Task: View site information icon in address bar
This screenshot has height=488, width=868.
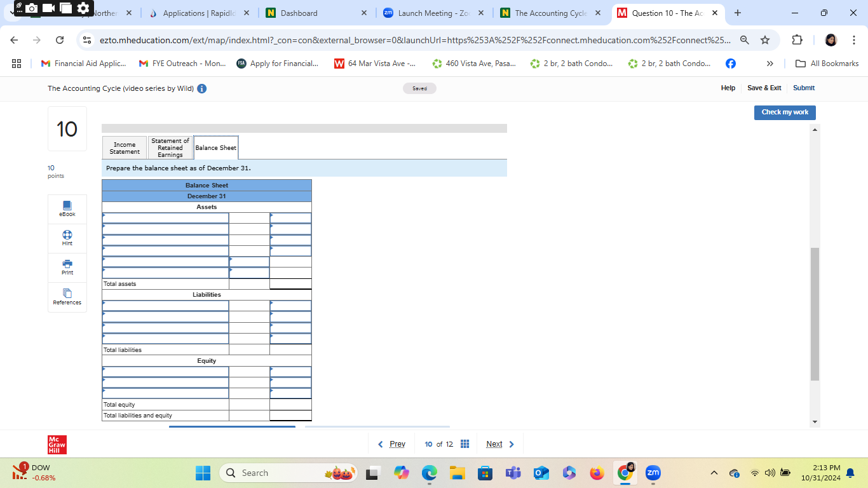Action: pyautogui.click(x=87, y=40)
